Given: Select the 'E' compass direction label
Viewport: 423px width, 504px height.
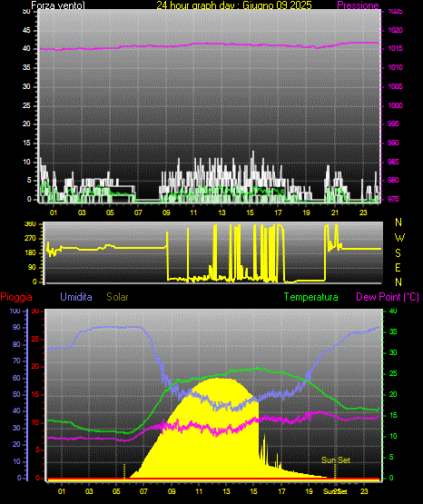Looking at the screenshot, I should [x=398, y=268].
